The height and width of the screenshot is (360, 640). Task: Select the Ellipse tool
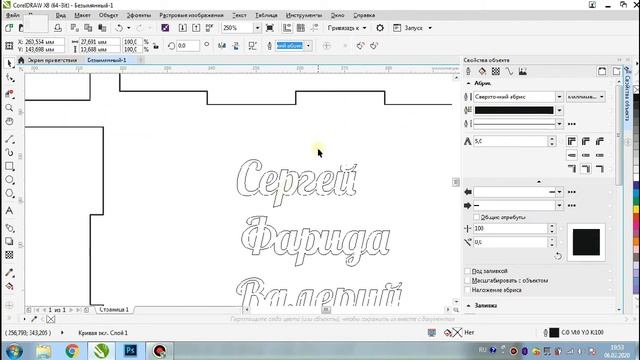tap(10, 180)
